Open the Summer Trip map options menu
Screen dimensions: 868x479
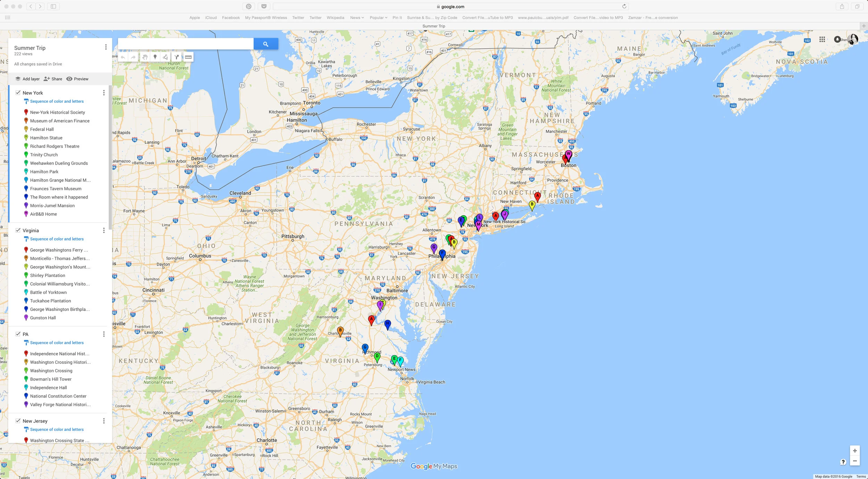click(x=106, y=47)
